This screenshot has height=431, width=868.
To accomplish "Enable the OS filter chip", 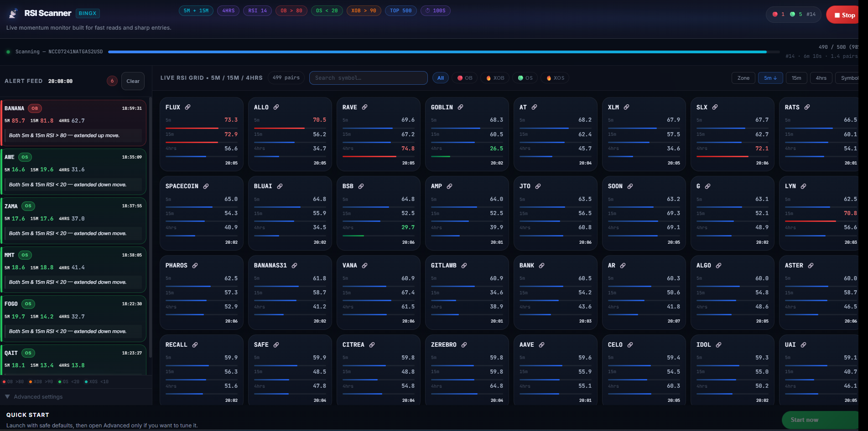I will [525, 78].
